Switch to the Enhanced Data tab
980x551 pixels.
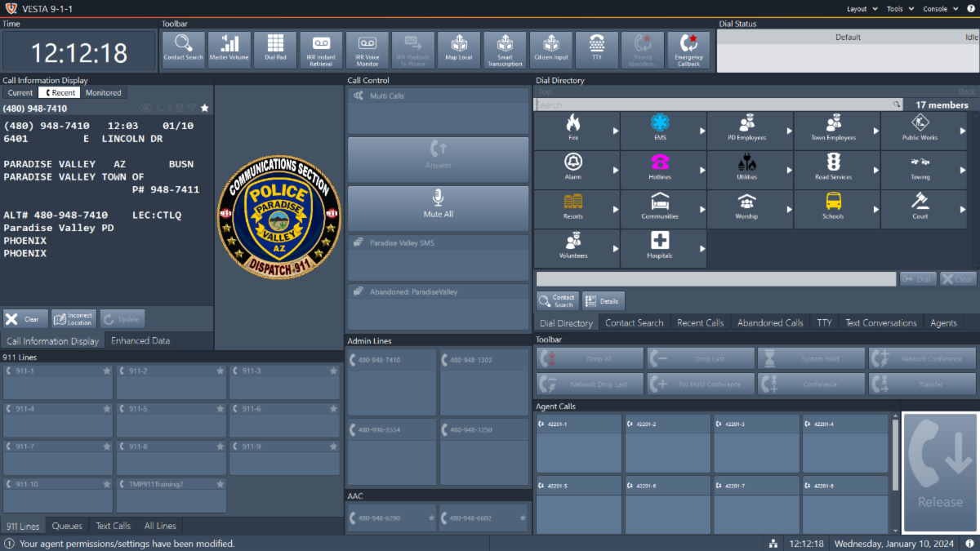pyautogui.click(x=140, y=341)
